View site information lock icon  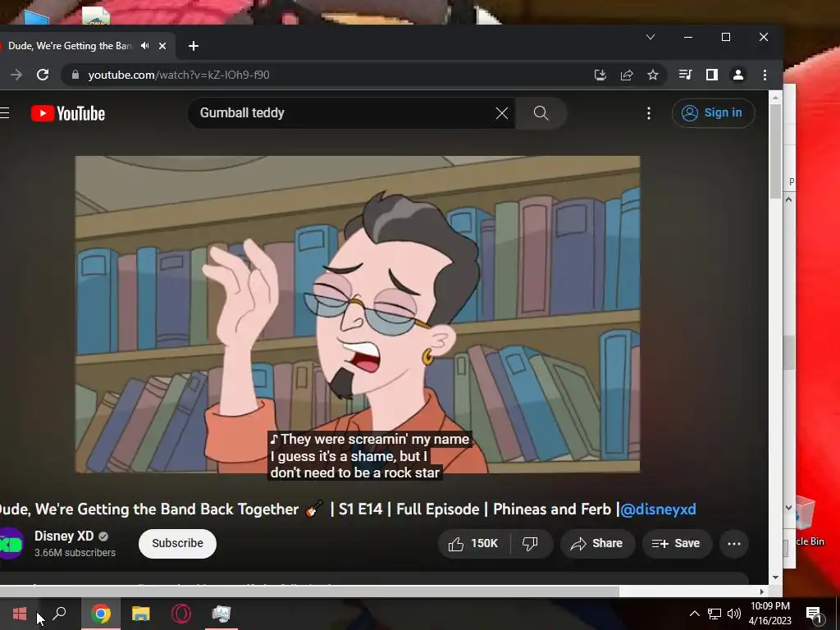click(75, 75)
